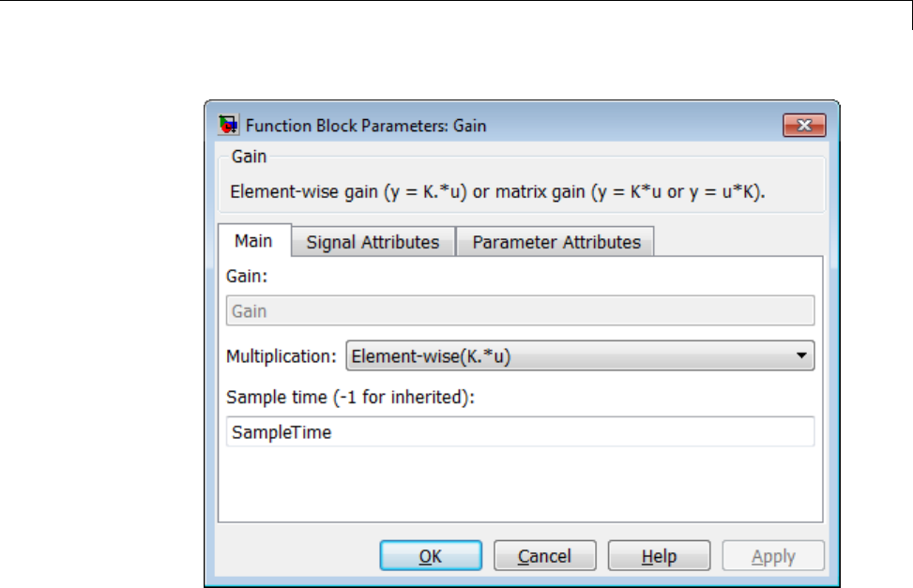913x588 pixels.
Task: Close the Function Block Parameters dialog
Action: [x=804, y=125]
